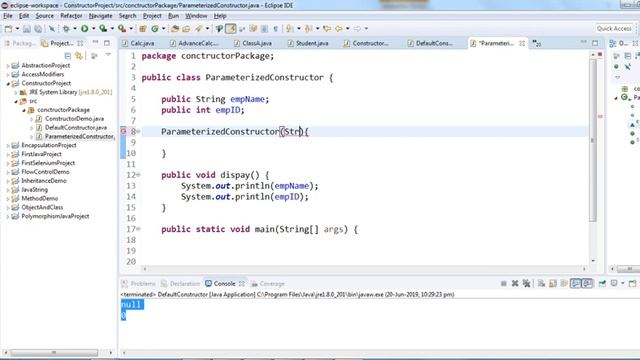Click the New Java Package icon
The height and width of the screenshot is (360, 640).
click(x=142, y=29)
